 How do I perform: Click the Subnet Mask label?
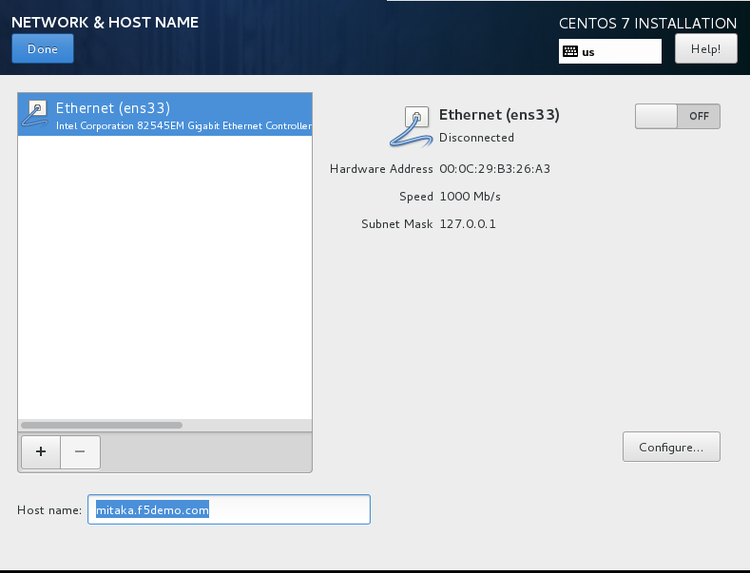click(397, 224)
